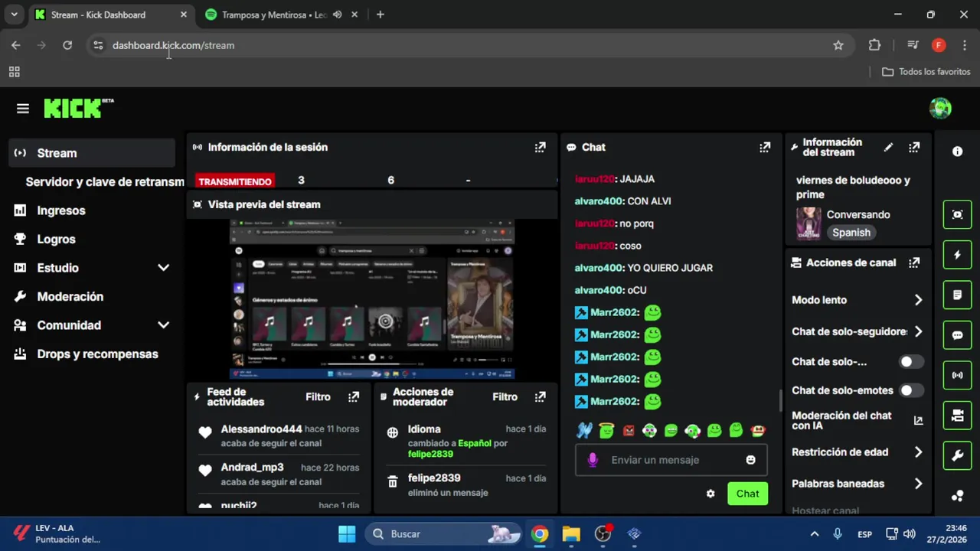Pop out the Información de la sesión panel
Screen dimensions: 980x551
[540, 148]
